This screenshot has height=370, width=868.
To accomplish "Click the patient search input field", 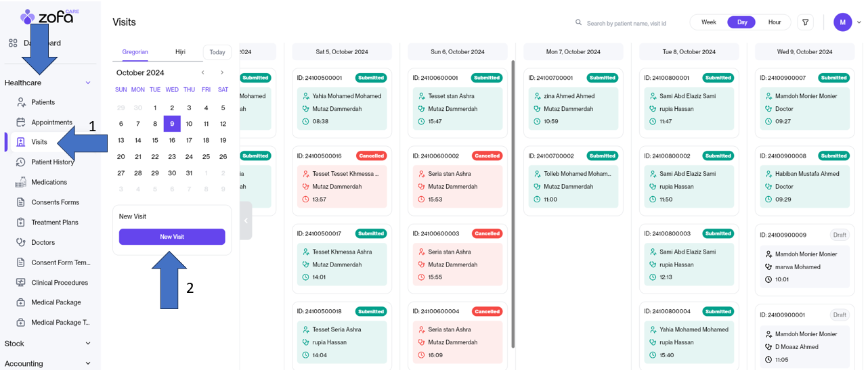I will [626, 23].
